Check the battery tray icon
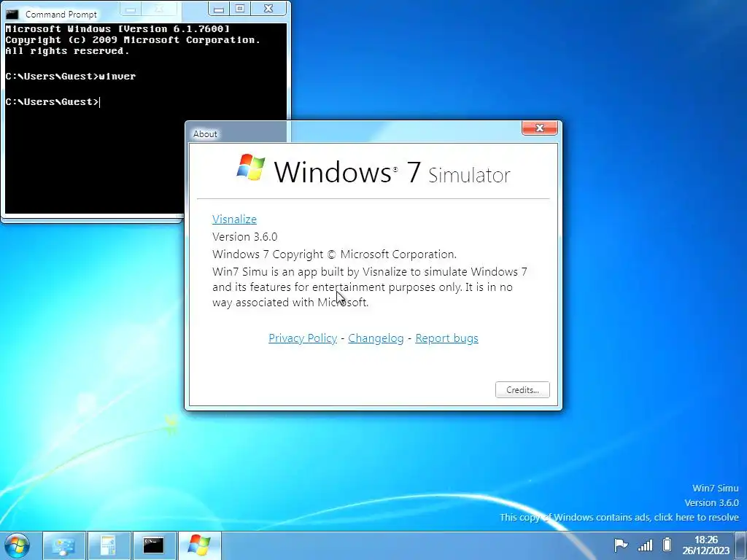Viewport: 747px width, 560px height. [667, 545]
